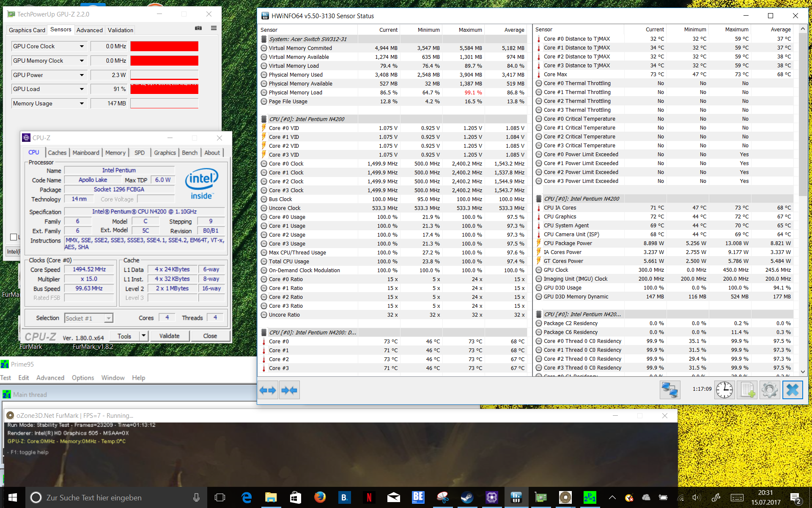Open Prime95 Advanced menu

[50, 378]
